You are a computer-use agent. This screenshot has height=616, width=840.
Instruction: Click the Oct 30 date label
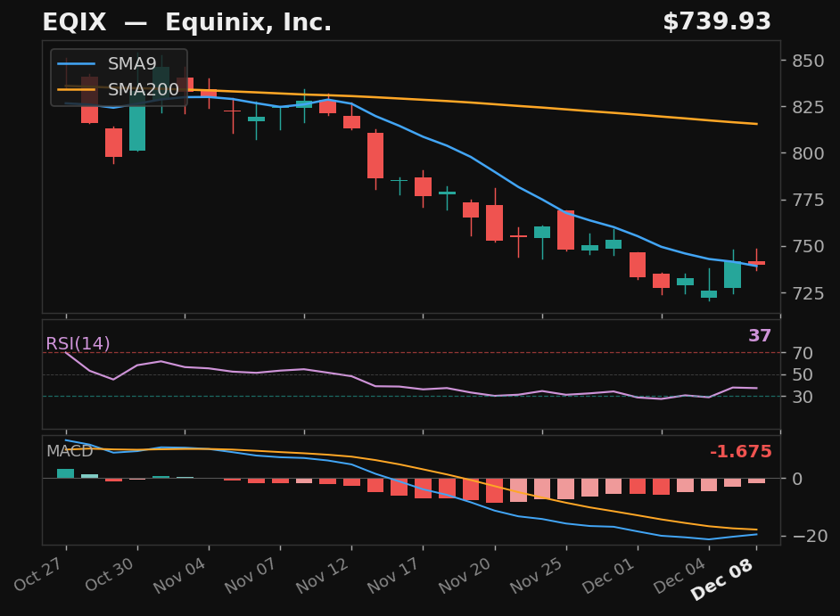pyautogui.click(x=110, y=574)
